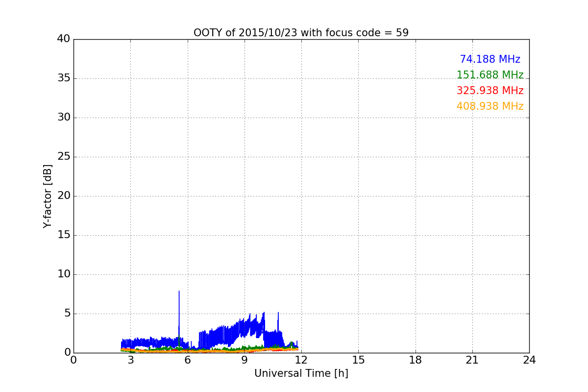Click the plot title 'OOTY of 2015/10/23 with focus code = 59'
This screenshot has width=588, height=392.
(301, 33)
